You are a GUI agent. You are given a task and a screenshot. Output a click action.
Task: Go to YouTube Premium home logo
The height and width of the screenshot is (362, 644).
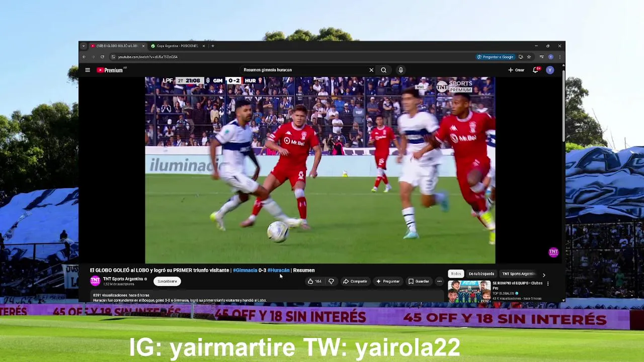(x=110, y=70)
